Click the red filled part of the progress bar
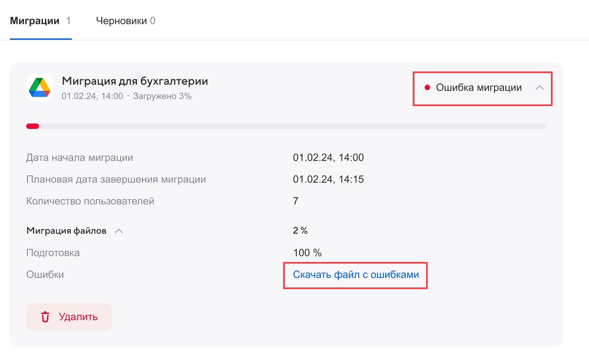Image resolution: width=589 pixels, height=364 pixels. (33, 126)
